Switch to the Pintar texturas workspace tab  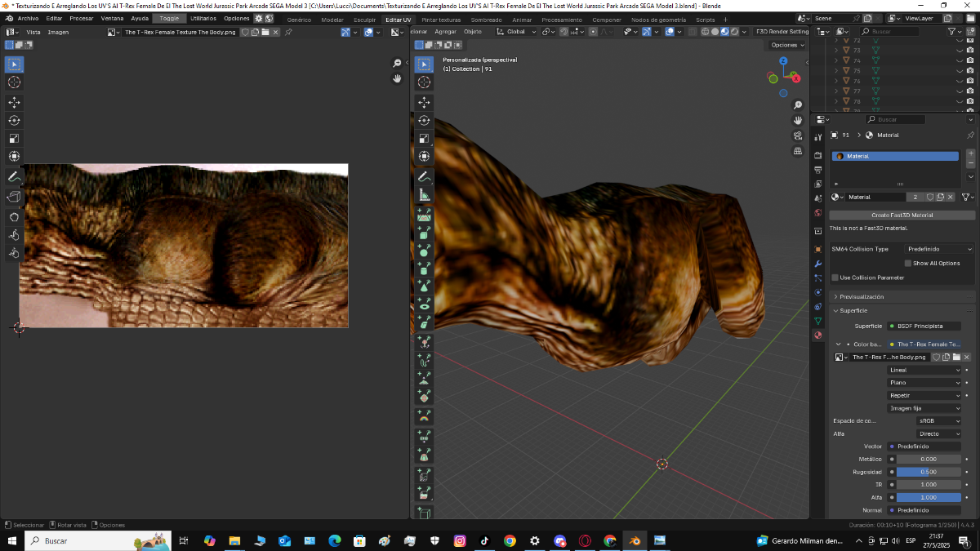[441, 19]
